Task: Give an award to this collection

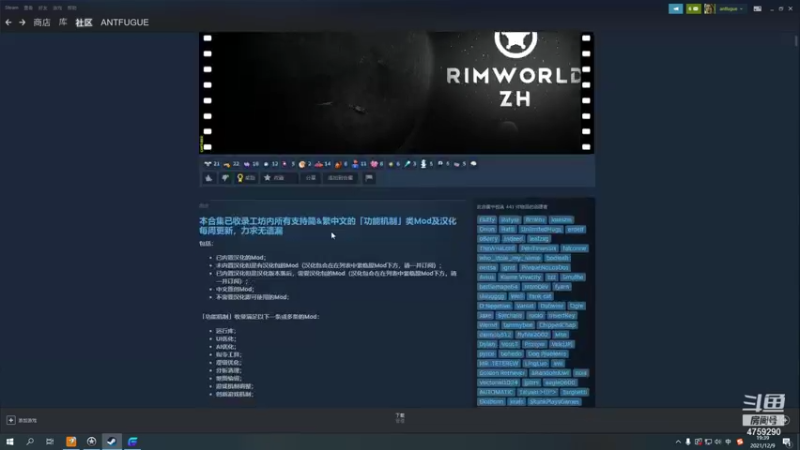Action: pyautogui.click(x=246, y=178)
